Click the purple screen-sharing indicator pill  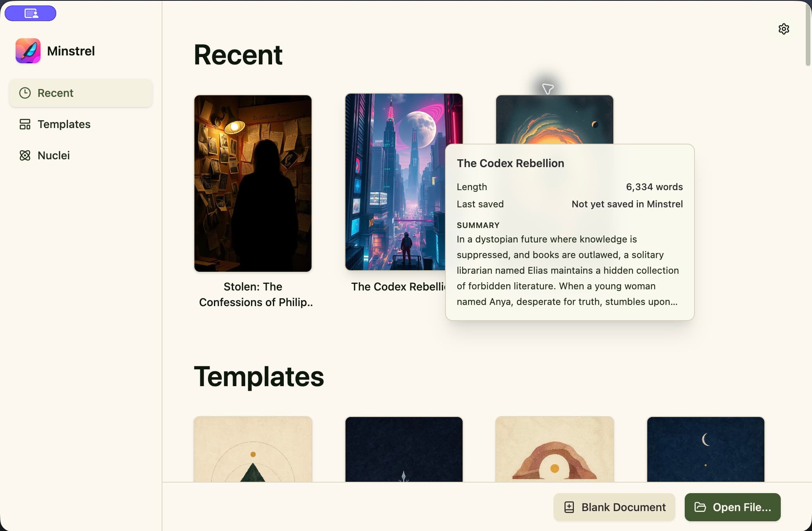tap(30, 13)
